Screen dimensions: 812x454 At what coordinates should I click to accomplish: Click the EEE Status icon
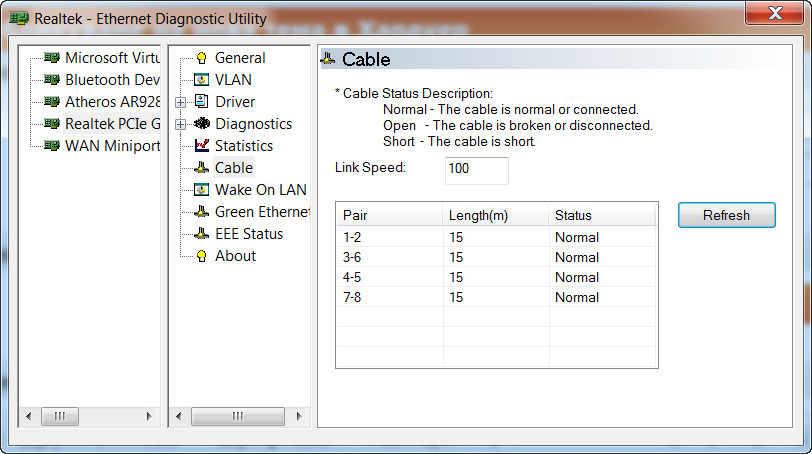pos(201,233)
